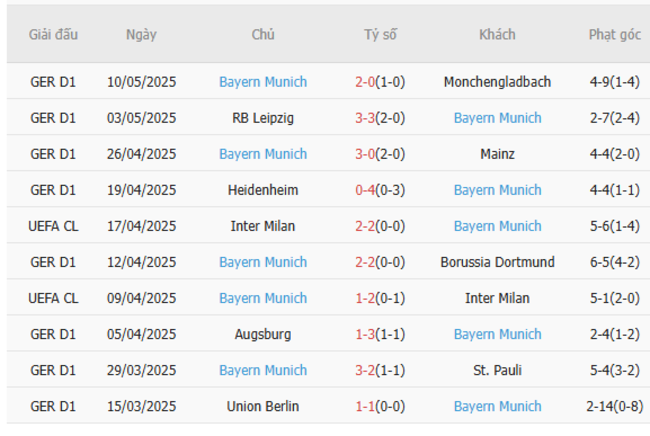Viewport: 650px width, 436px height.
Task: Click the Ngày column header
Action: click(x=141, y=34)
